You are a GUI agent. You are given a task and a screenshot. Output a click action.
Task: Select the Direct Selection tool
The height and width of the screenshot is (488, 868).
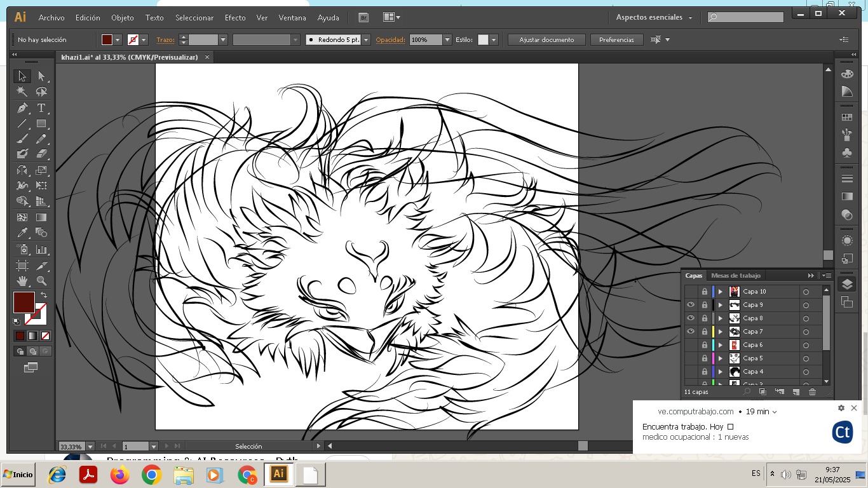click(x=41, y=76)
